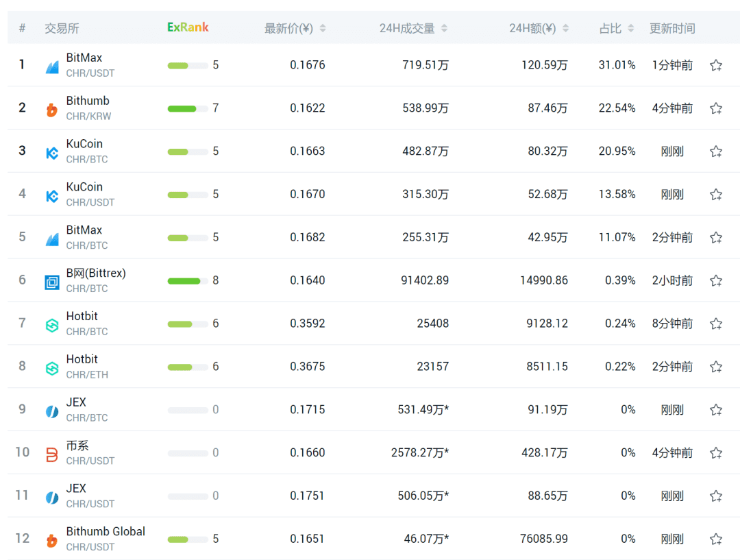This screenshot has width=740, height=560.
Task: Click 24H amount 14990.86
Action: click(544, 280)
